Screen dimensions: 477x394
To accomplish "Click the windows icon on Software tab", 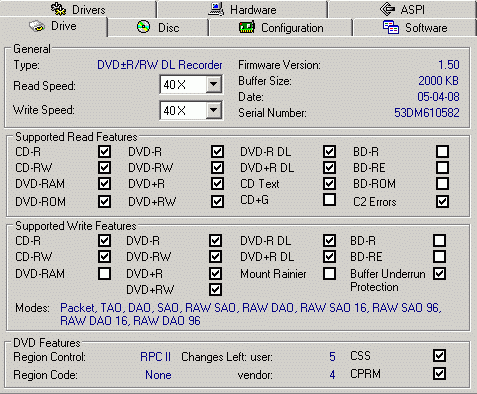I will 391,27.
